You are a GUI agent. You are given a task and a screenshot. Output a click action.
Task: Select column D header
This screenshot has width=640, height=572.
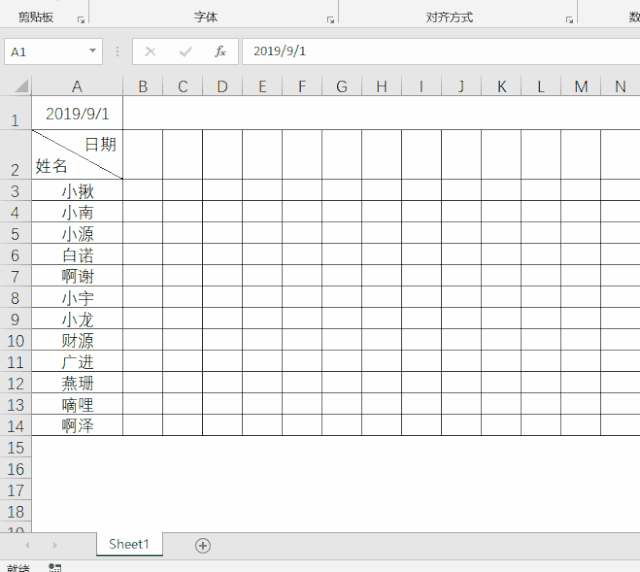[222, 87]
